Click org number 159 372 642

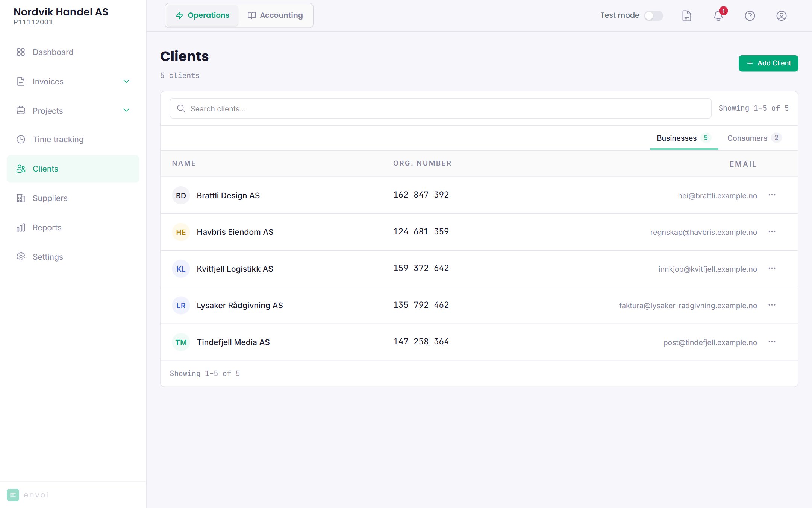pyautogui.click(x=421, y=268)
